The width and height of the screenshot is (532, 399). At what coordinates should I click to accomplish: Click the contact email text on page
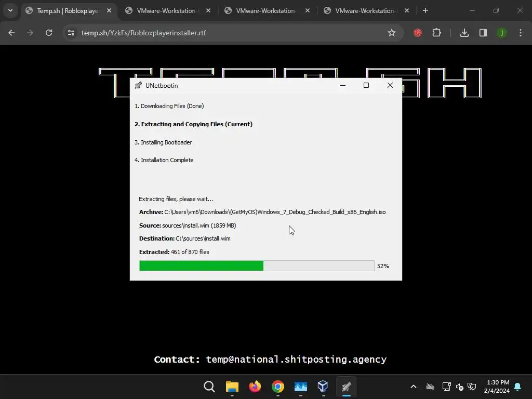(296, 360)
